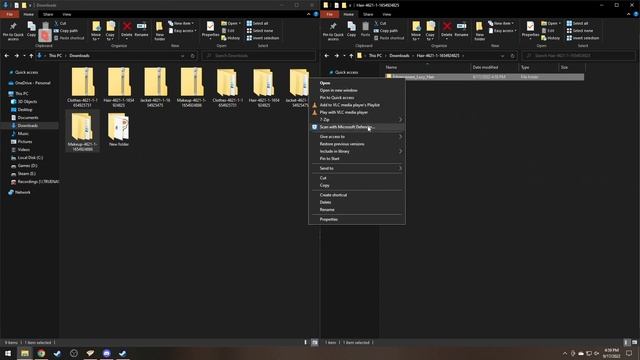
Task: Choose Open in new window in context menu
Action: (x=357, y=90)
